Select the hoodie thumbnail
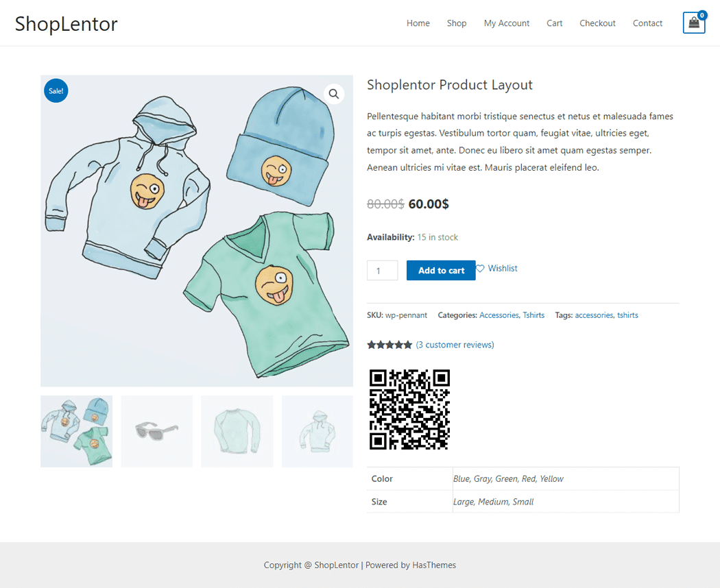This screenshot has width=720, height=588. [x=317, y=432]
